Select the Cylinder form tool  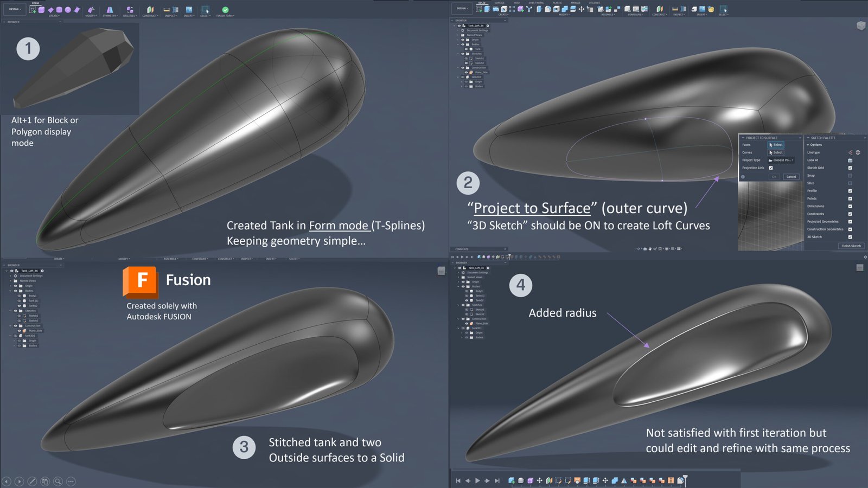pos(59,10)
